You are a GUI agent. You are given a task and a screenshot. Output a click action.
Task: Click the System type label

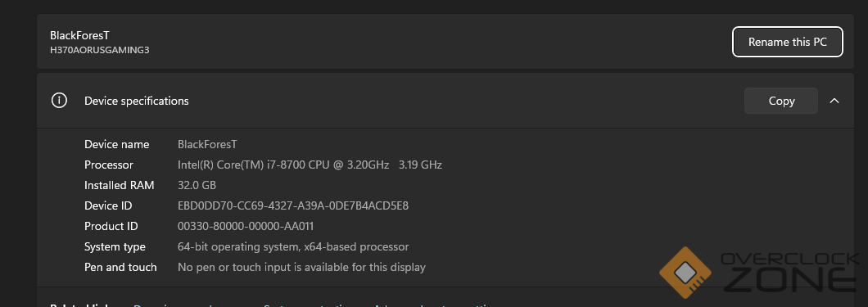click(115, 246)
